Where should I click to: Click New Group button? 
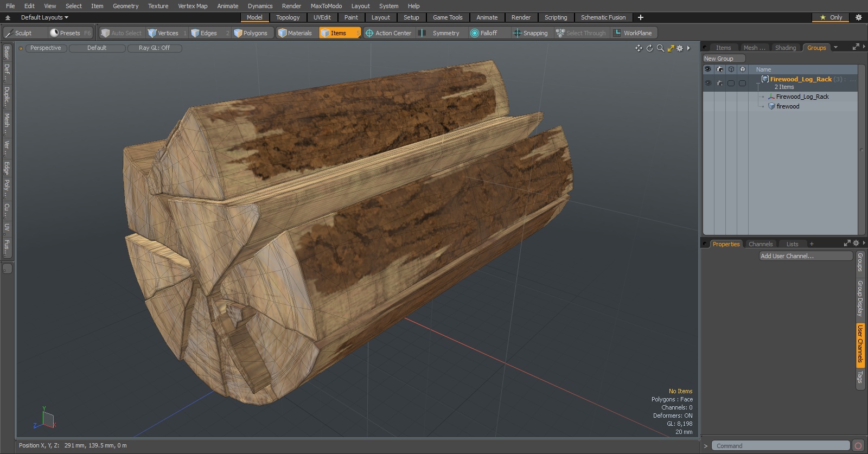coord(724,59)
